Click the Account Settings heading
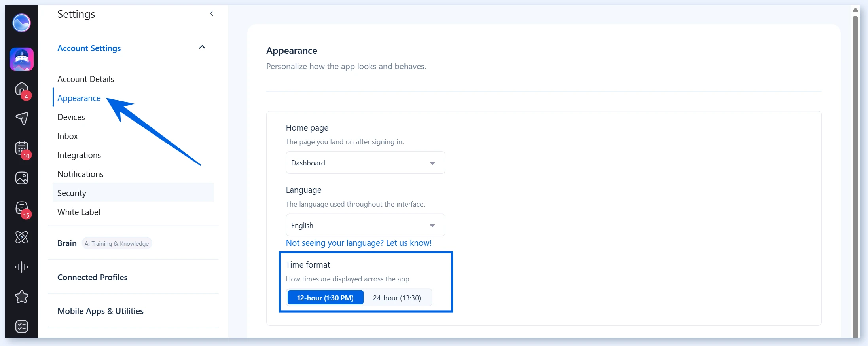Image resolution: width=868 pixels, height=346 pixels. (89, 48)
